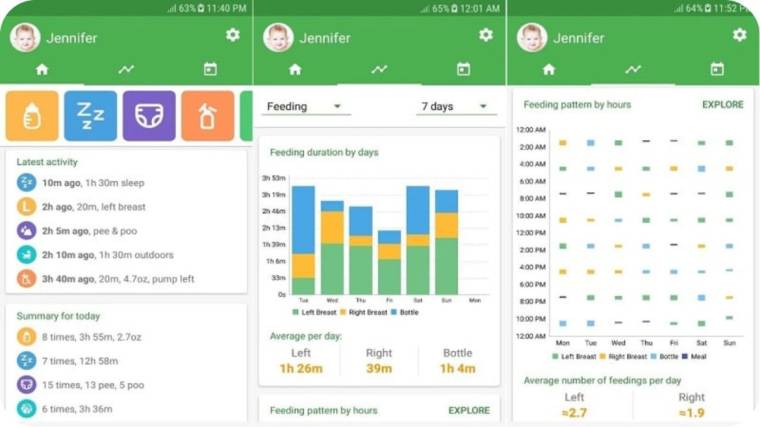Tap the diaper icon beside 'pee & poo'
The width and height of the screenshot is (760, 427).
click(x=26, y=230)
